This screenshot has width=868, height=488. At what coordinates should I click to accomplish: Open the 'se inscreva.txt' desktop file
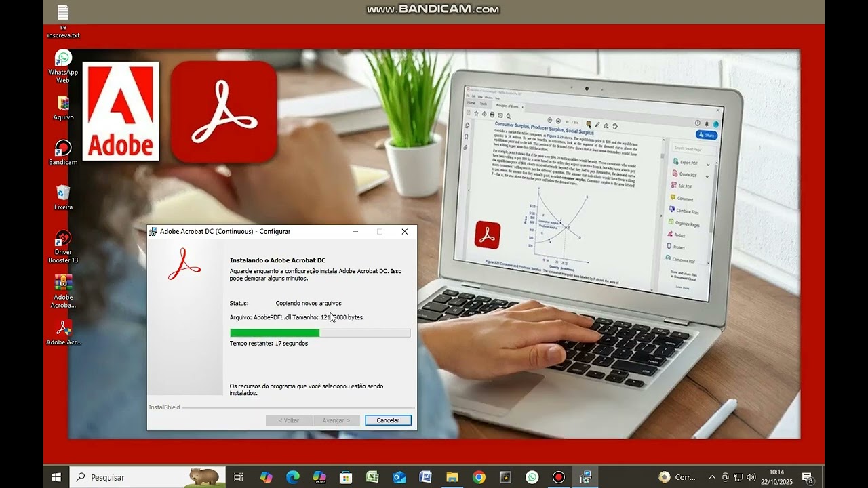tap(63, 20)
